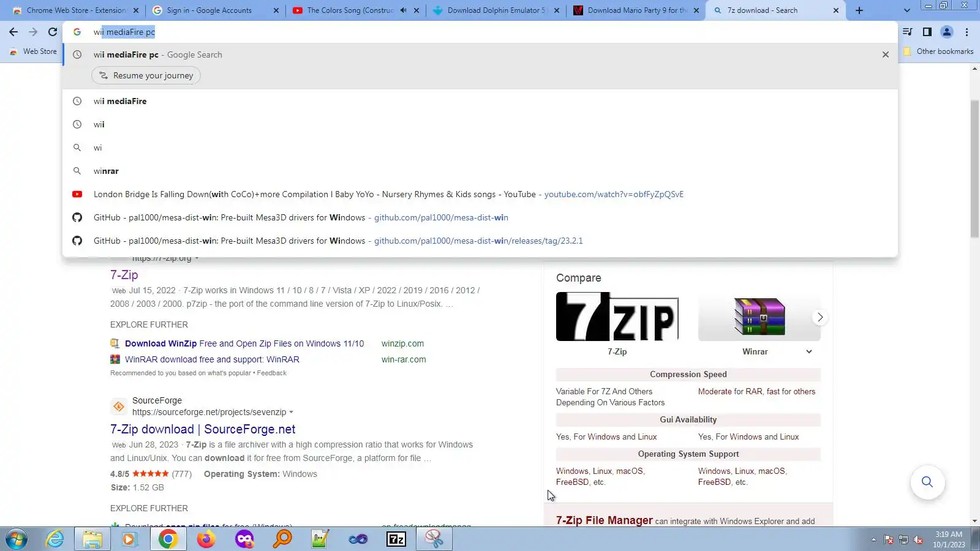980x551 pixels.
Task: Click the Winrar comparison thumbnail
Action: pos(759,317)
